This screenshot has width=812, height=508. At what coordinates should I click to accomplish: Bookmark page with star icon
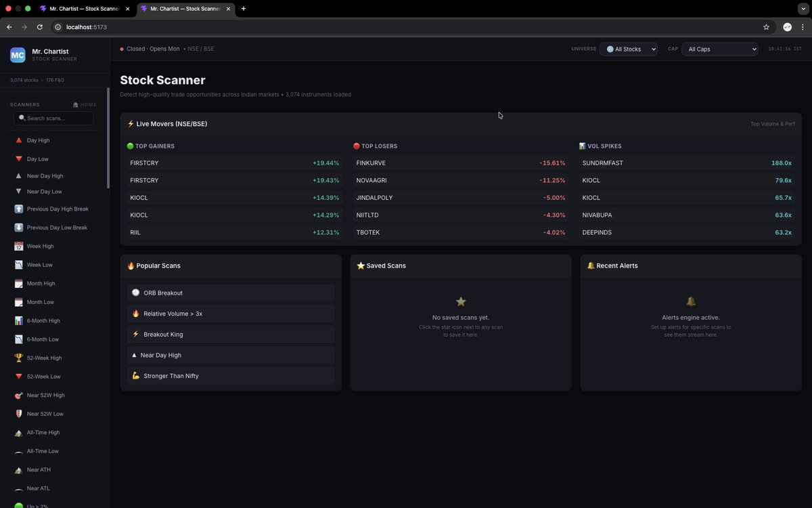point(766,27)
